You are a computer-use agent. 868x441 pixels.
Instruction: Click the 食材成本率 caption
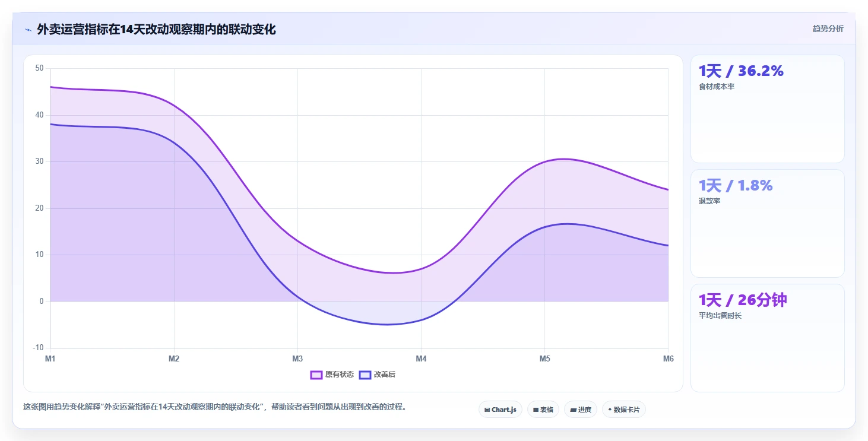[717, 87]
